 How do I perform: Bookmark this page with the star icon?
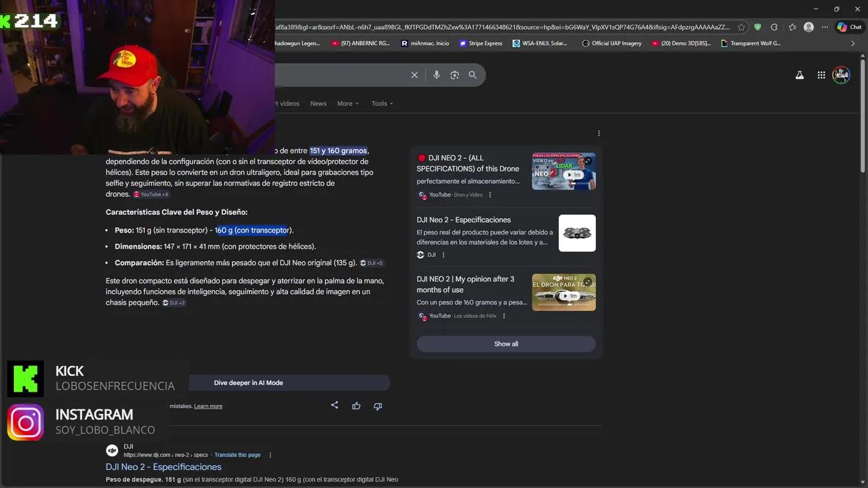(741, 27)
